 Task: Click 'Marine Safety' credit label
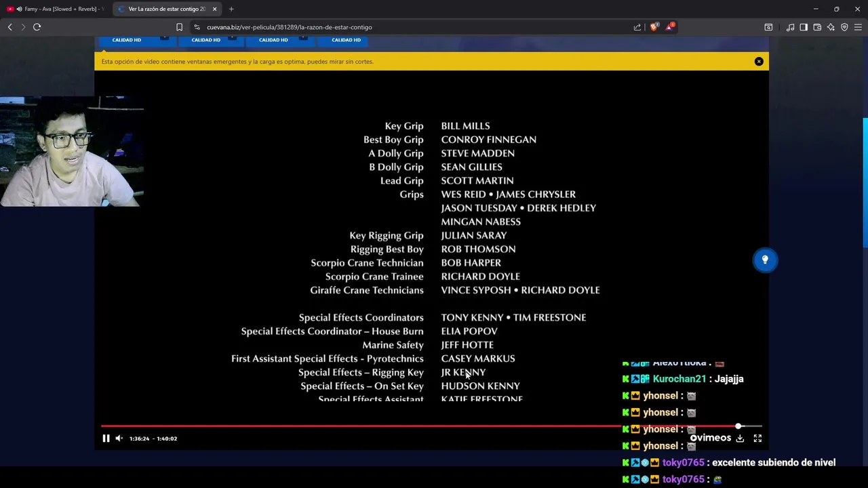[x=393, y=345]
